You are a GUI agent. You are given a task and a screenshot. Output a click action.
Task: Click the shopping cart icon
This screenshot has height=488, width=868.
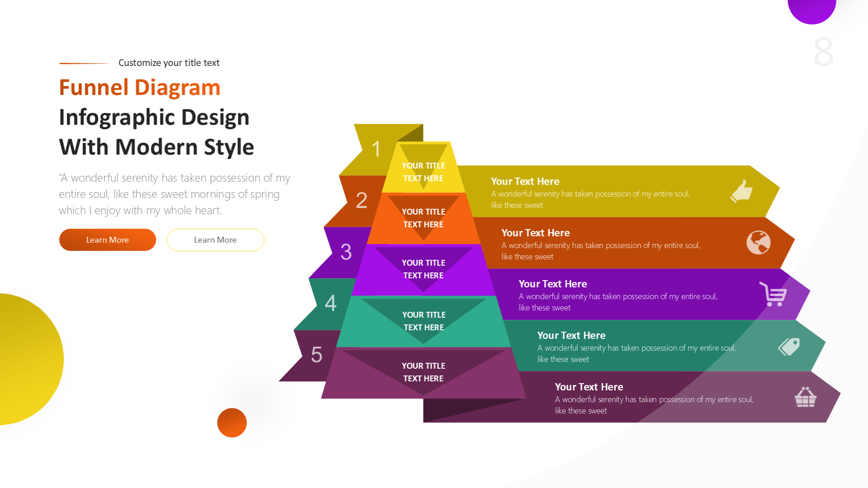pos(774,294)
